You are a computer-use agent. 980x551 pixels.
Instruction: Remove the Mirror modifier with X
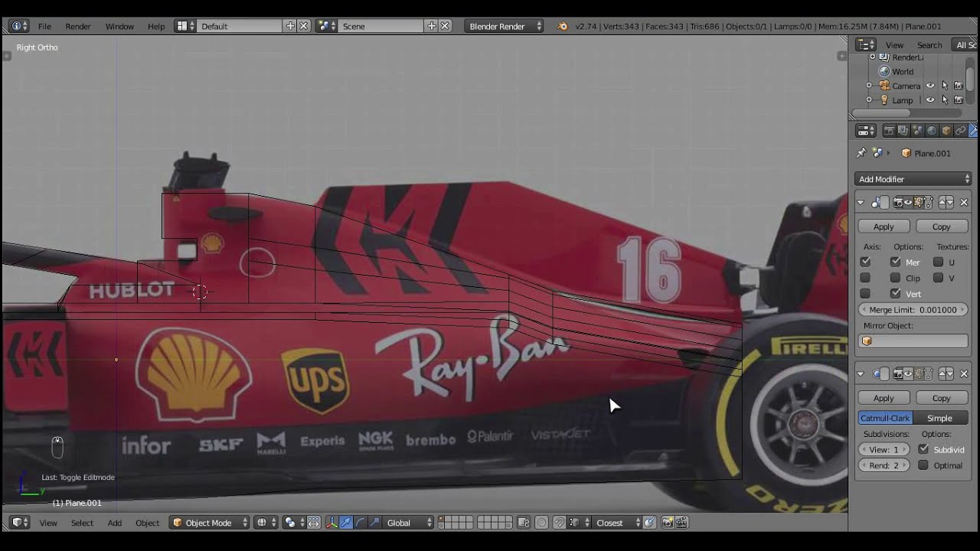point(964,203)
